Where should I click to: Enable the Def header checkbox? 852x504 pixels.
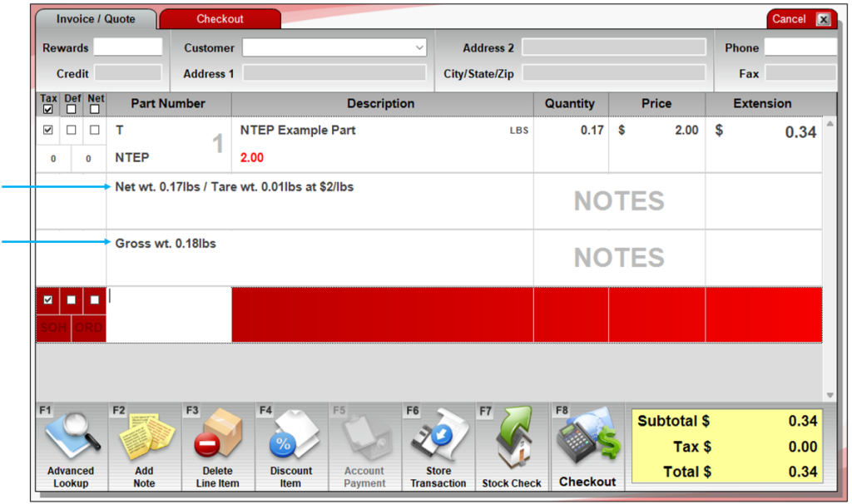click(72, 109)
